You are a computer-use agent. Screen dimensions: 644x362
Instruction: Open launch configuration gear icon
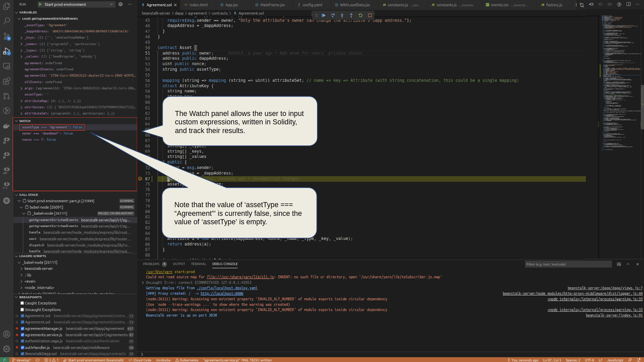(120, 4)
